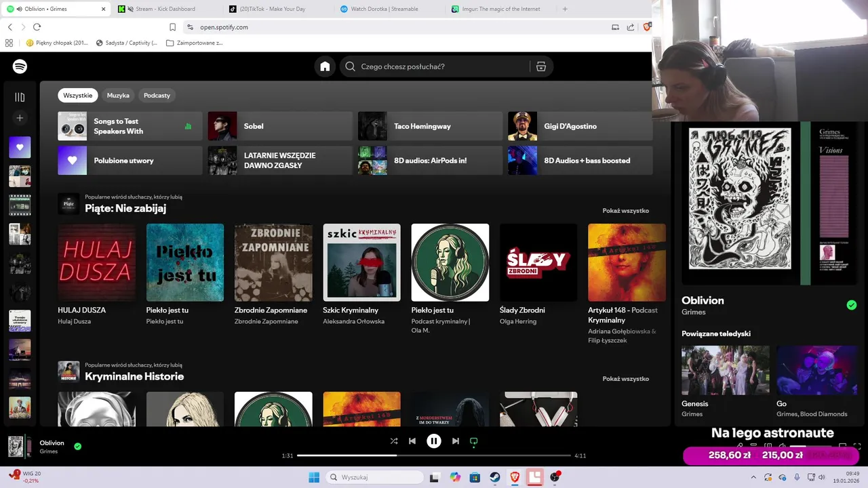868x488 pixels.
Task: Click the share icon in address bar
Action: click(x=631, y=27)
